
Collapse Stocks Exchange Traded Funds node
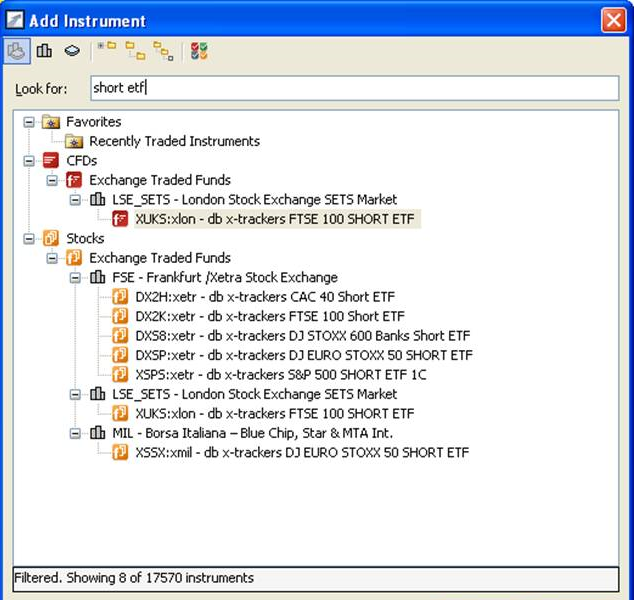point(52,258)
